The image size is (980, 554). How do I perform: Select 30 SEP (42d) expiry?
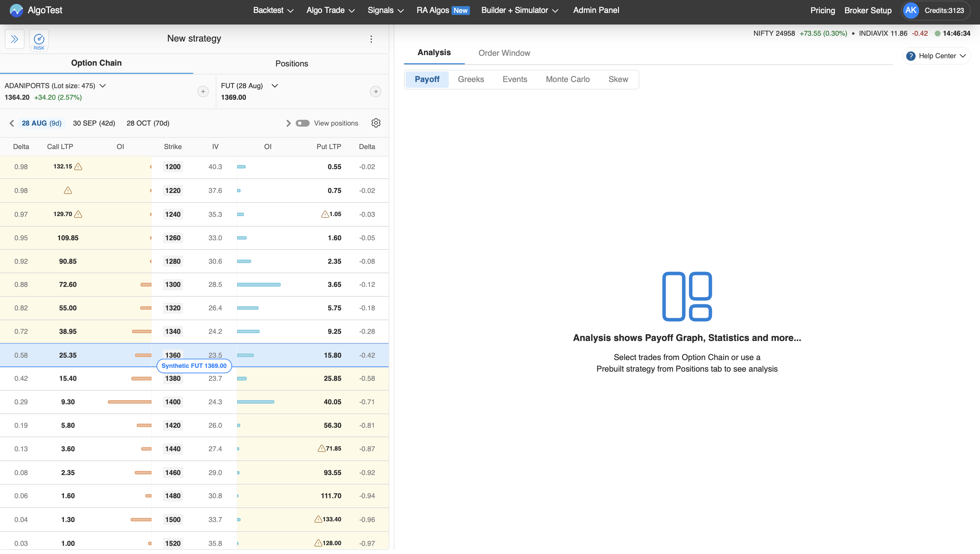point(94,123)
